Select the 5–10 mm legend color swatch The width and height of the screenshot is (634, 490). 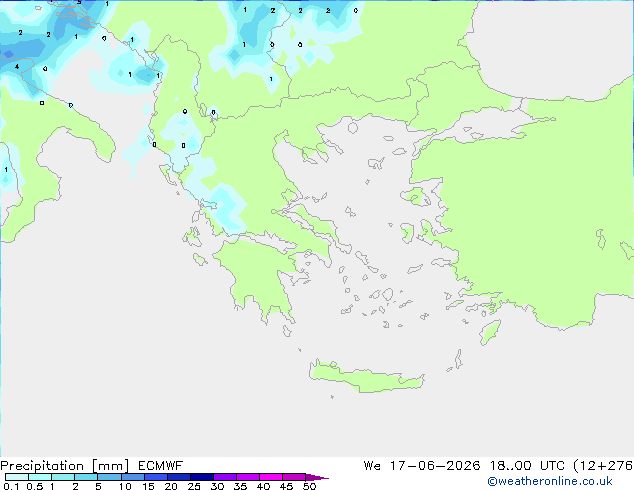[x=109, y=477]
